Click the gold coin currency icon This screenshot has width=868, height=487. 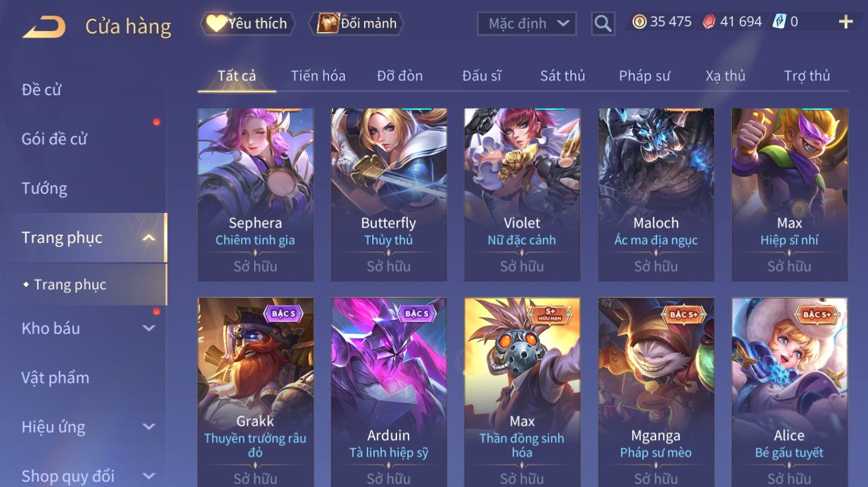point(639,22)
